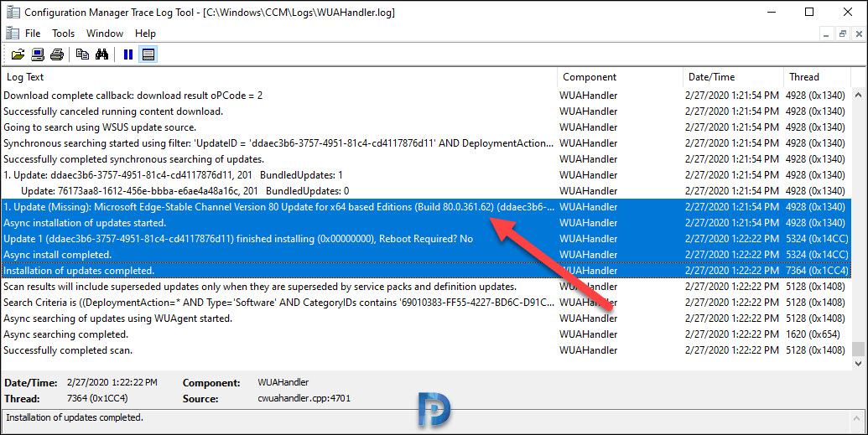Click the log list scroll up arrow
Viewport: 868px width, 435px height.
tap(858, 96)
